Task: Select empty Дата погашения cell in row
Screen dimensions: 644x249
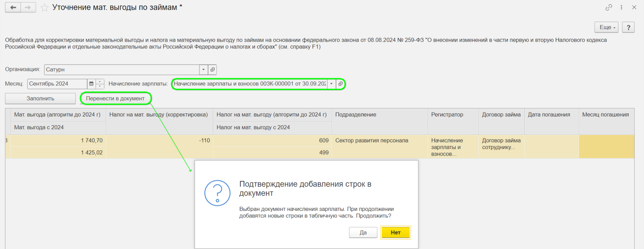Action: [x=551, y=147]
